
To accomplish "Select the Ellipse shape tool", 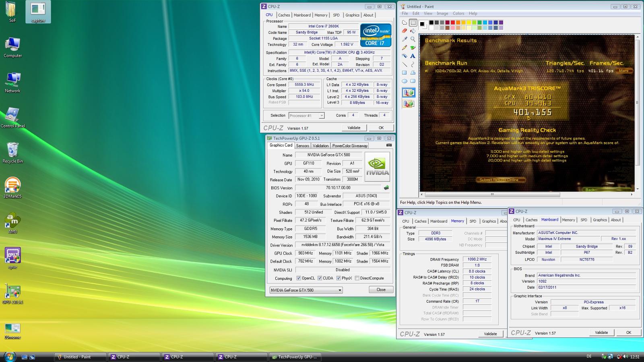I will coord(405,81).
